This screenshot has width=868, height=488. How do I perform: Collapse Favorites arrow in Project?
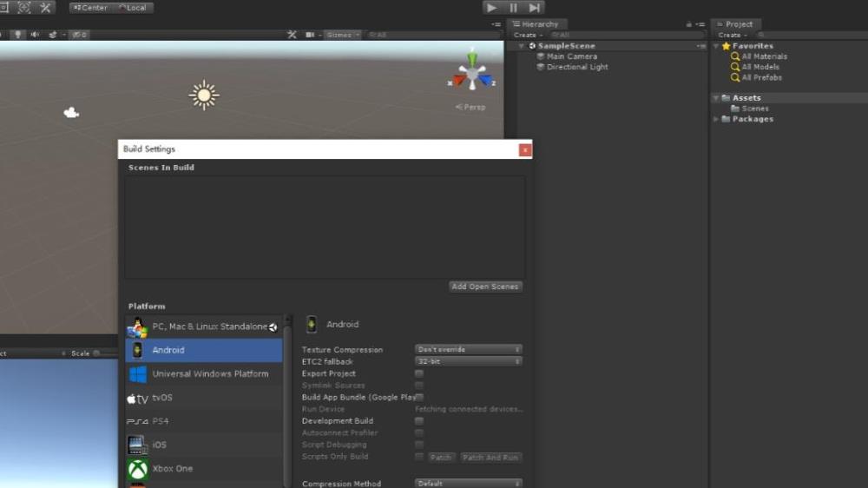pyautogui.click(x=716, y=46)
